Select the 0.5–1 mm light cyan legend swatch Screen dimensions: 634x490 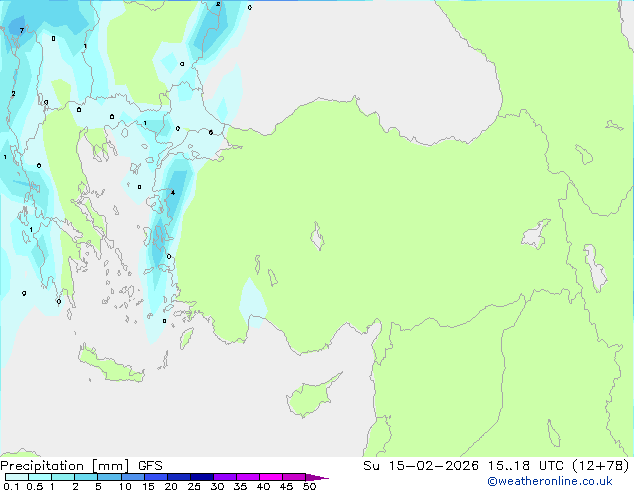point(40,477)
